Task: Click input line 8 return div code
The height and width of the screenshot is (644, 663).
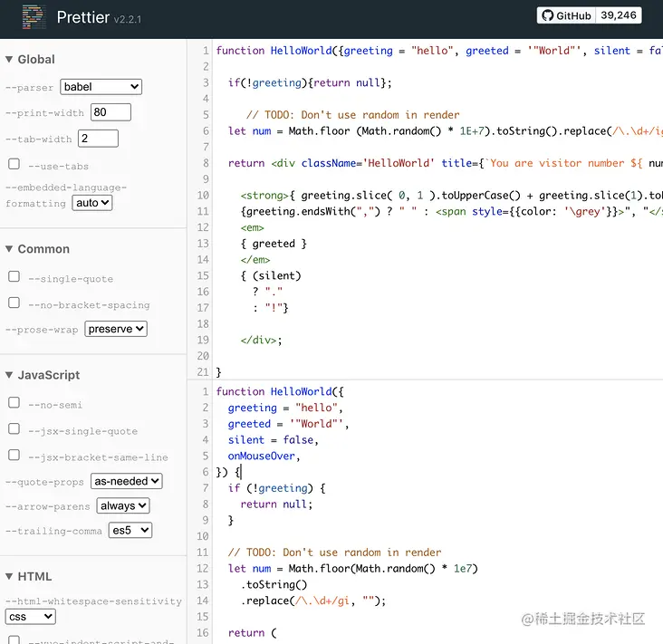Action: point(445,163)
